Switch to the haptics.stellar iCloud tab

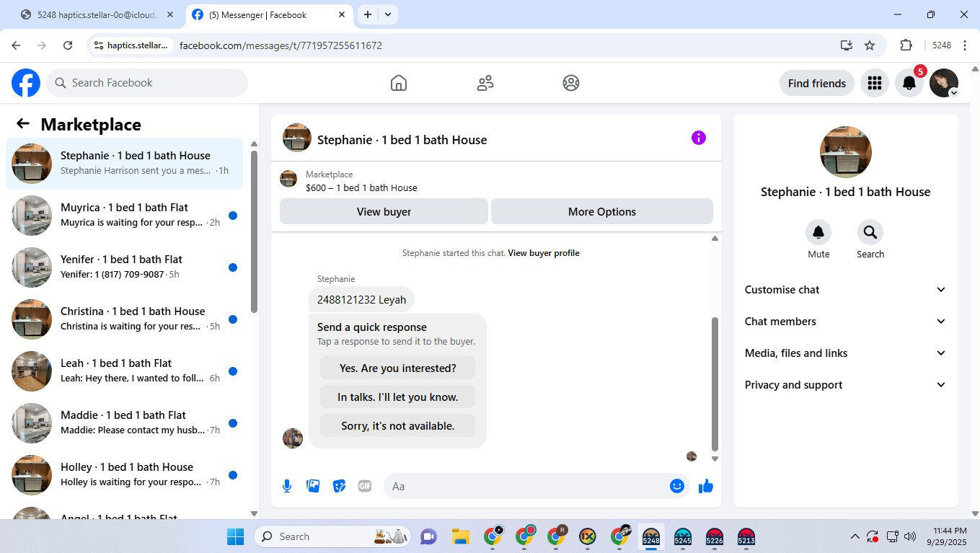point(97,14)
